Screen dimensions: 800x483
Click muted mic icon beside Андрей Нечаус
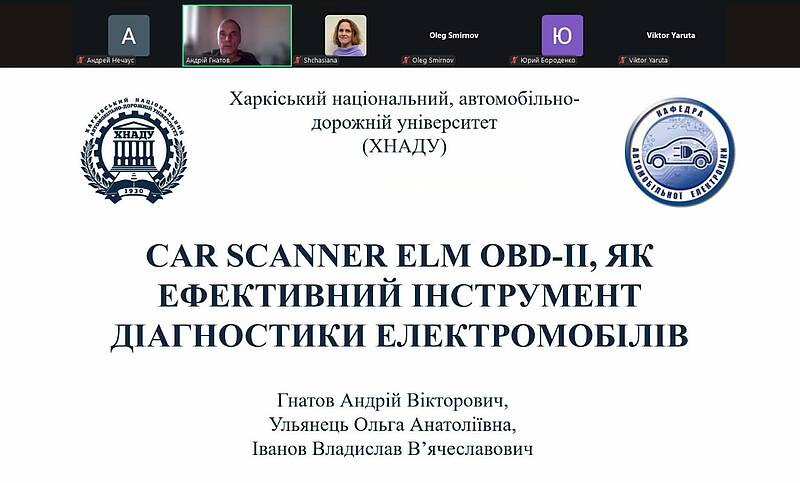[80, 61]
